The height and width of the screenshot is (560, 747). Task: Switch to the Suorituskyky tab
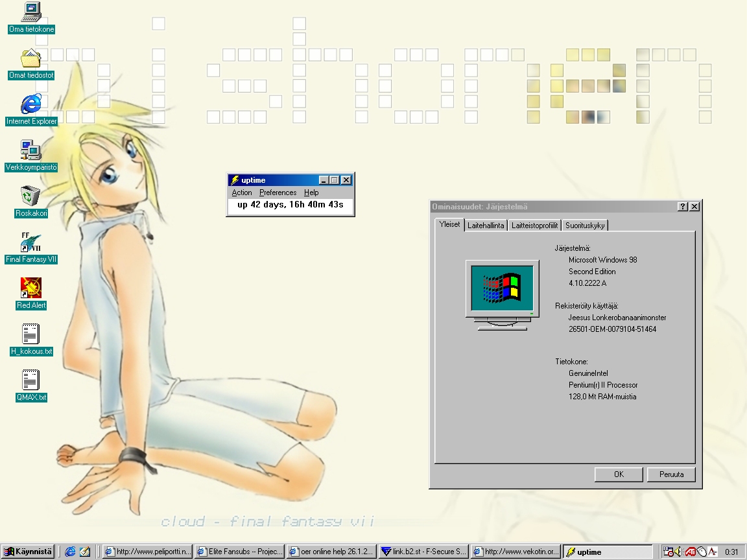click(585, 226)
